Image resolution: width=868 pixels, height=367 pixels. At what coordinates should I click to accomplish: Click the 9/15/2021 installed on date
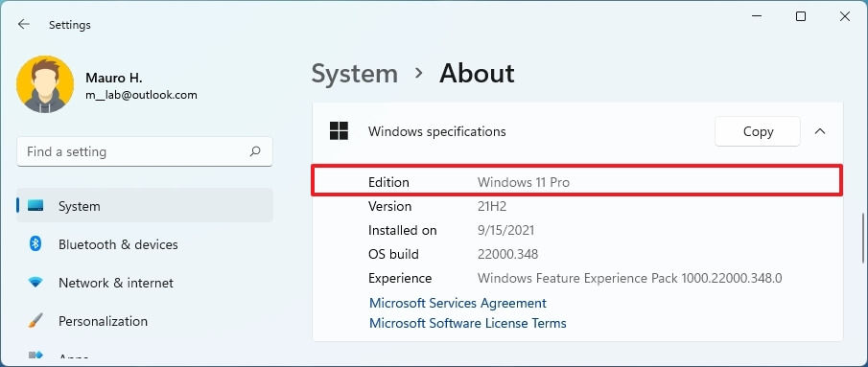pyautogui.click(x=505, y=230)
